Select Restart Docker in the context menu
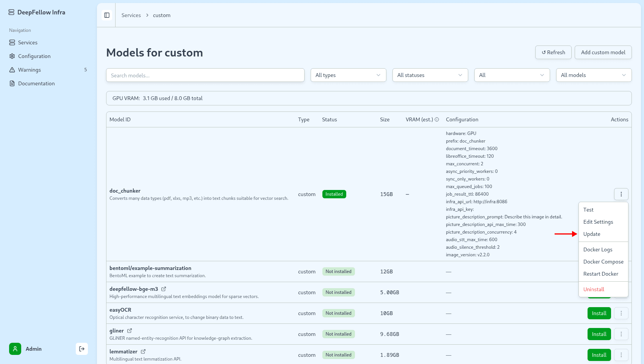 (x=603, y=274)
